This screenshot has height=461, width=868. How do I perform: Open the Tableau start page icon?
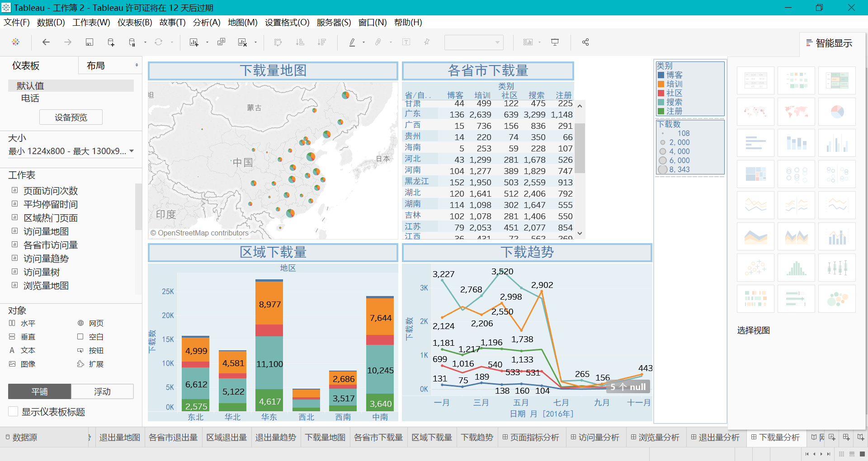16,42
